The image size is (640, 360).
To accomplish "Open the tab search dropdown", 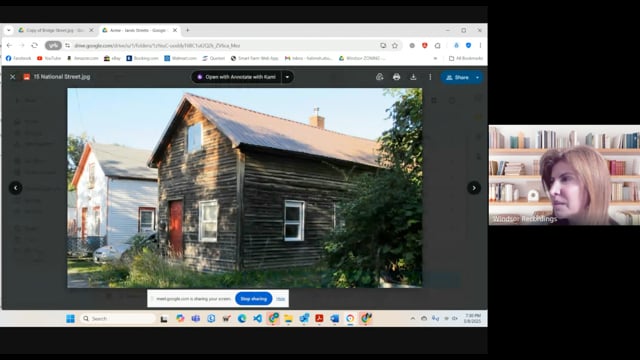I will (9, 30).
